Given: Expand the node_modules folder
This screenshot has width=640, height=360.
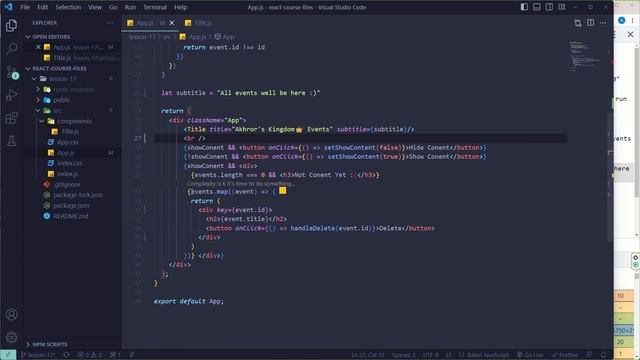Looking at the screenshot, I should tap(73, 89).
